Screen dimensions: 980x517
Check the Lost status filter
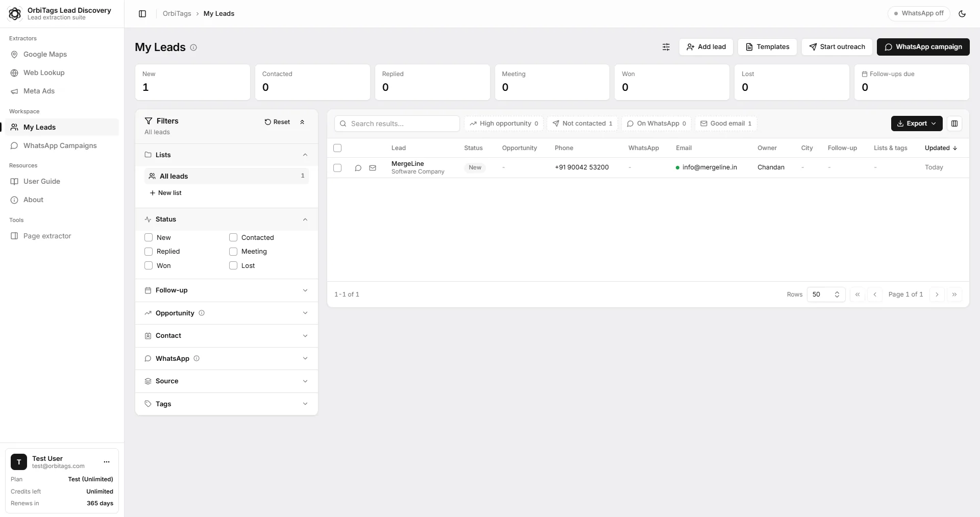coord(233,265)
